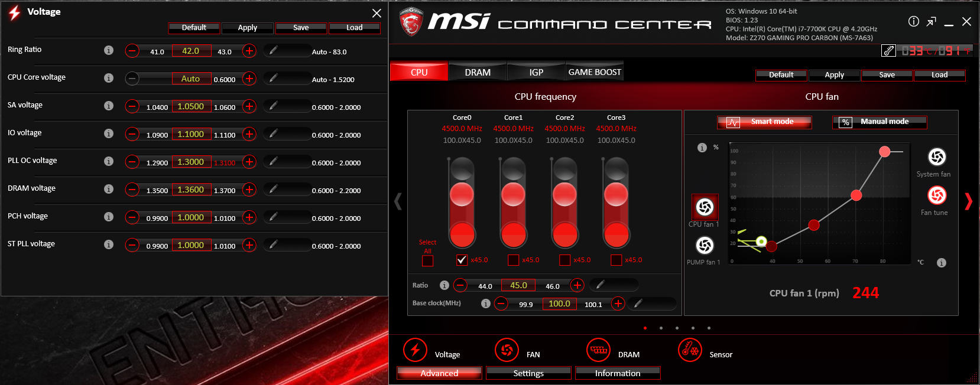The width and height of the screenshot is (980, 385).
Task: Click Save in the Command Center window
Action: click(887, 75)
